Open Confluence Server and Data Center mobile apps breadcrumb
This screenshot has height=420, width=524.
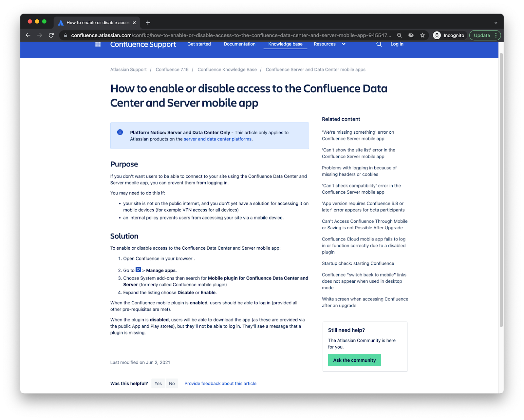315,70
